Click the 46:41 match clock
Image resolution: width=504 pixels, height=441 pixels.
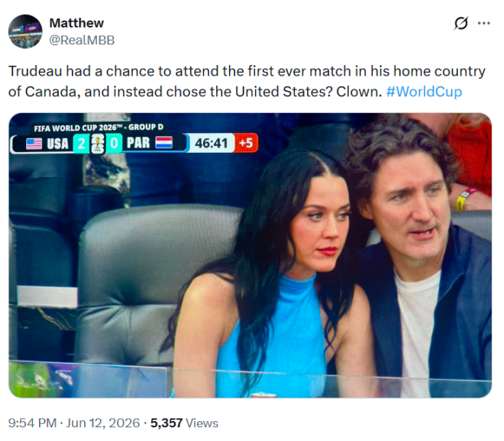(212, 143)
